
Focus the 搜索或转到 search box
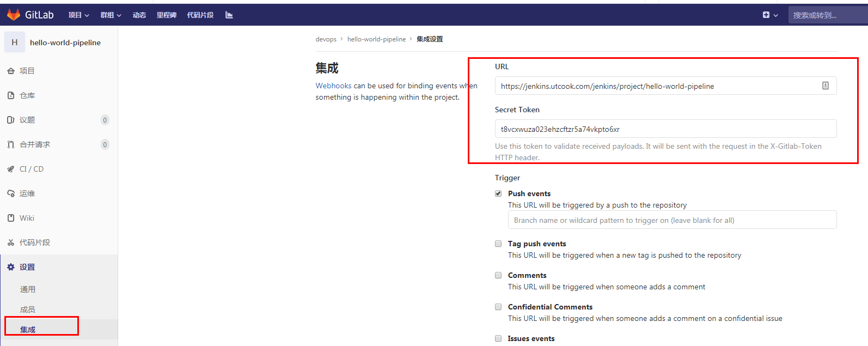828,15
